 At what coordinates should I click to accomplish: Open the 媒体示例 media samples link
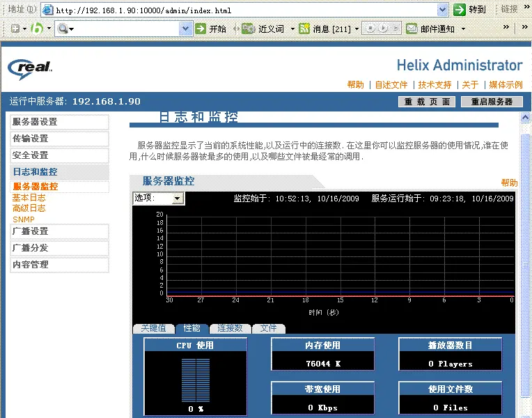pyautogui.click(x=506, y=84)
